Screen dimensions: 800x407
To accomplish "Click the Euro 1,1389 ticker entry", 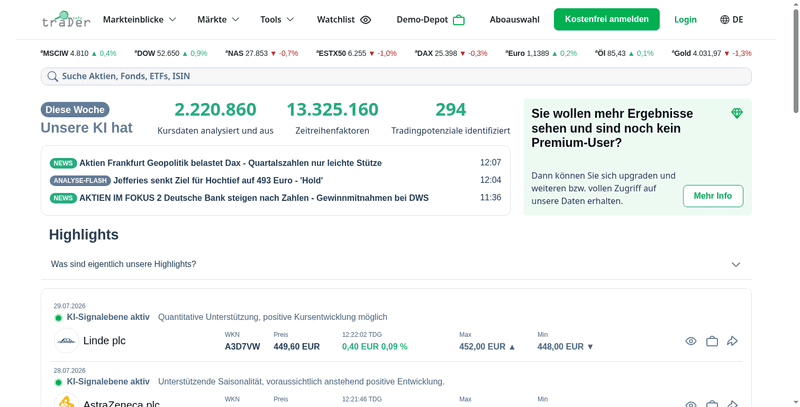I will 541,53.
